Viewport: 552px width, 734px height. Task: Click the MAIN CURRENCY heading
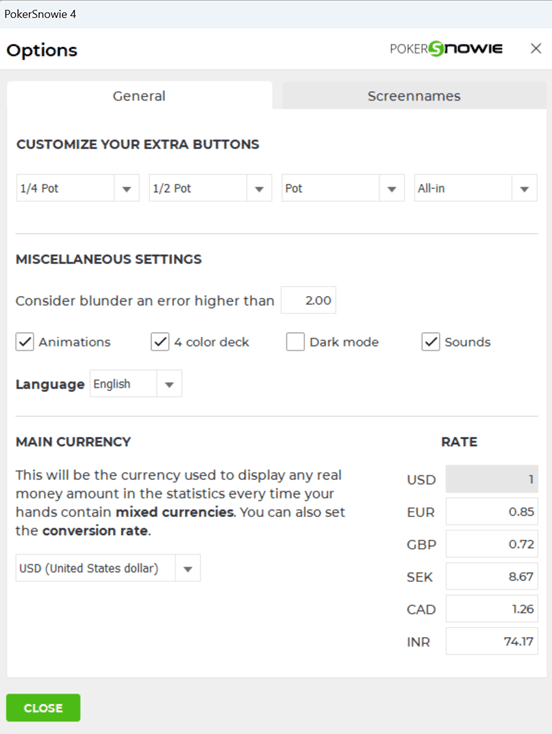74,442
